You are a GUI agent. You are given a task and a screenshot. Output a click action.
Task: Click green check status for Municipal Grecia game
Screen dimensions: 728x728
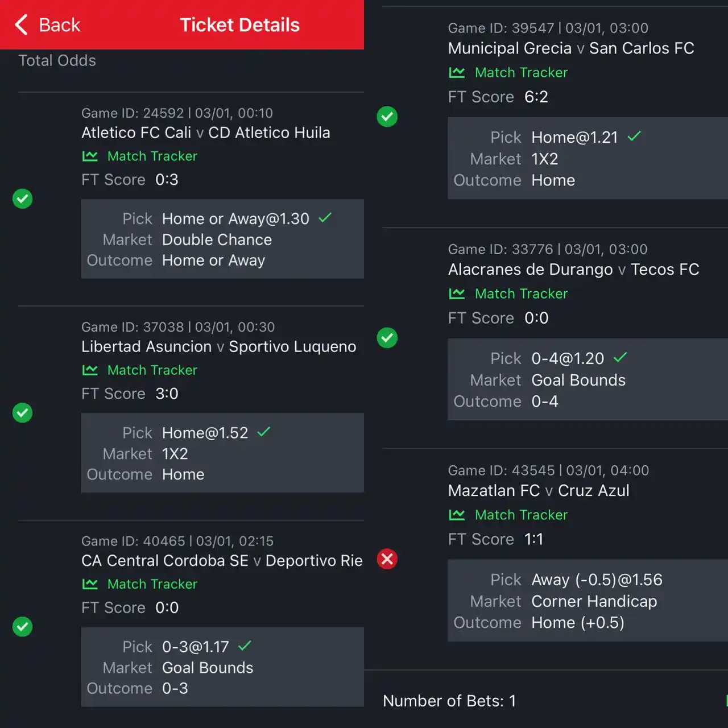pyautogui.click(x=387, y=117)
